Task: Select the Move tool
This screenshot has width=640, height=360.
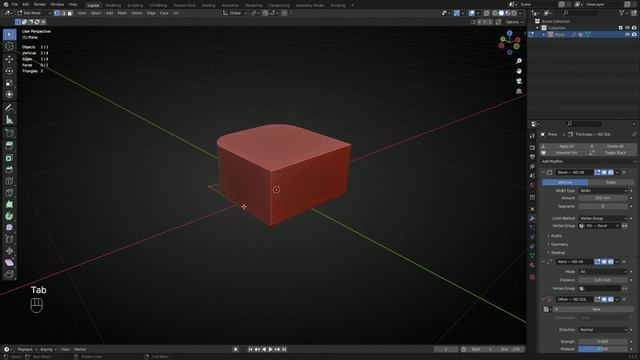Action: tap(9, 60)
